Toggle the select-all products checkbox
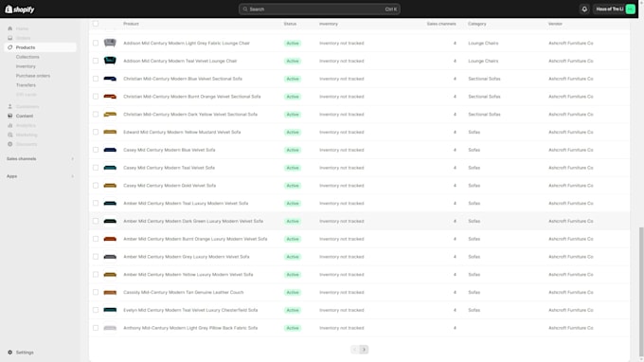The height and width of the screenshot is (362, 644). pos(96,24)
